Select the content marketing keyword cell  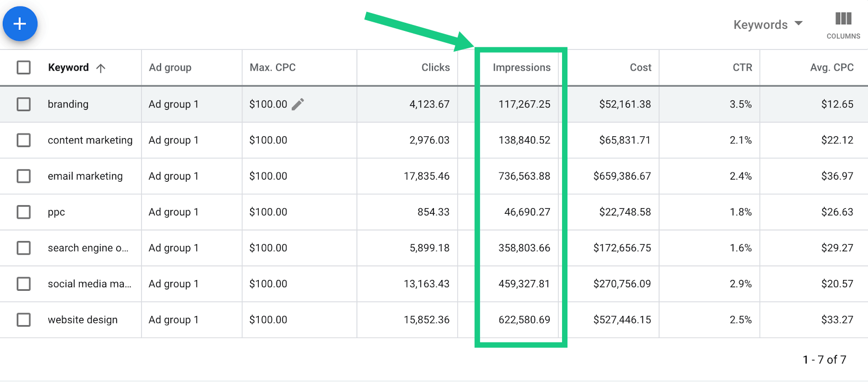(90, 140)
